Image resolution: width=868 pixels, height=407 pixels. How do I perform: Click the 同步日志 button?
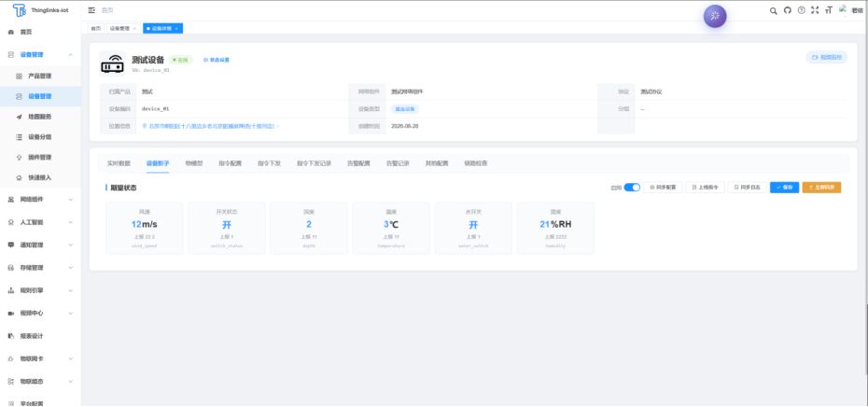click(748, 188)
